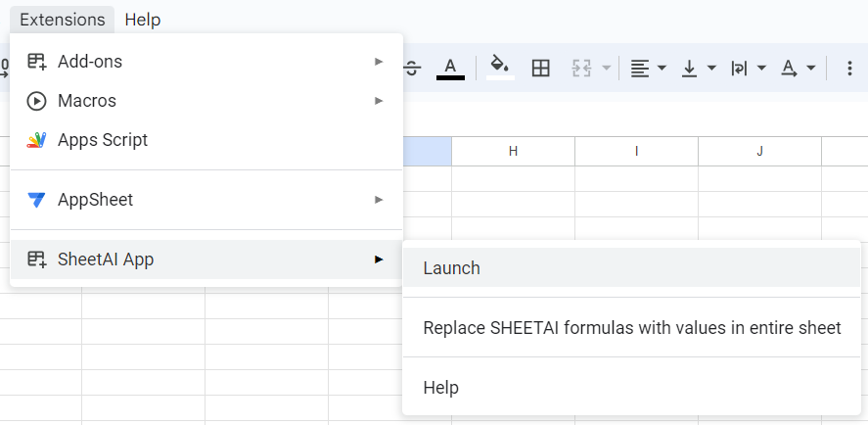Click Help in SheetAI submenu
The width and height of the screenshot is (868, 425).
[441, 388]
